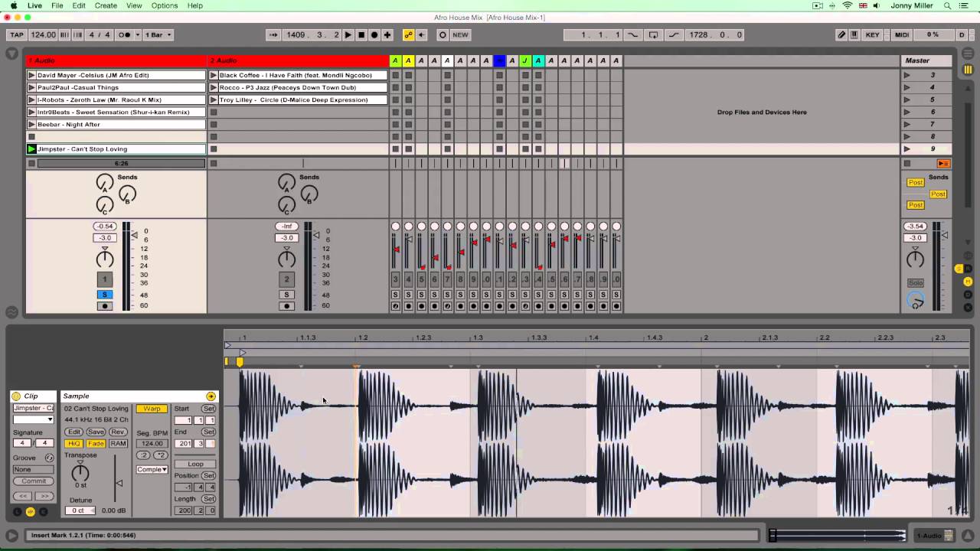Toggle Solo on track 1 Audio
This screenshot has width=980, height=551.
tap(105, 295)
